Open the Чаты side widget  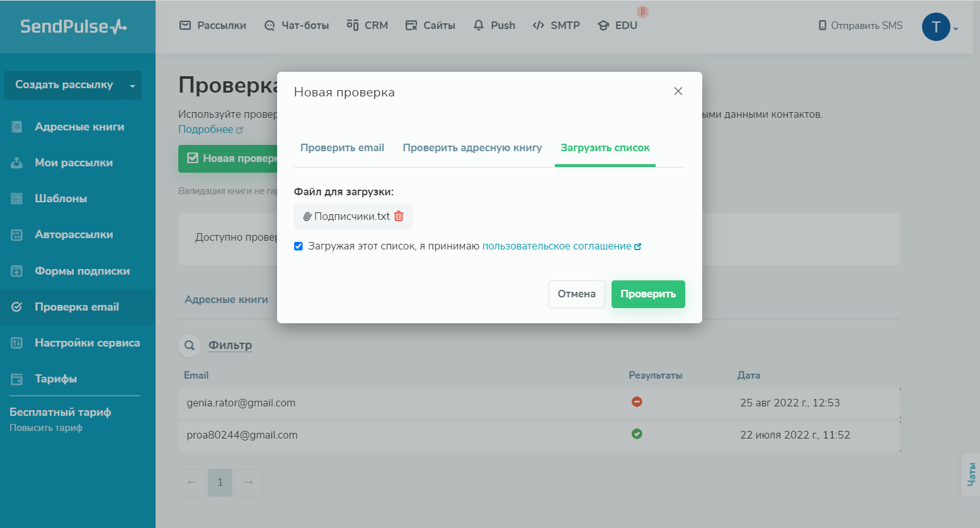pos(971,474)
